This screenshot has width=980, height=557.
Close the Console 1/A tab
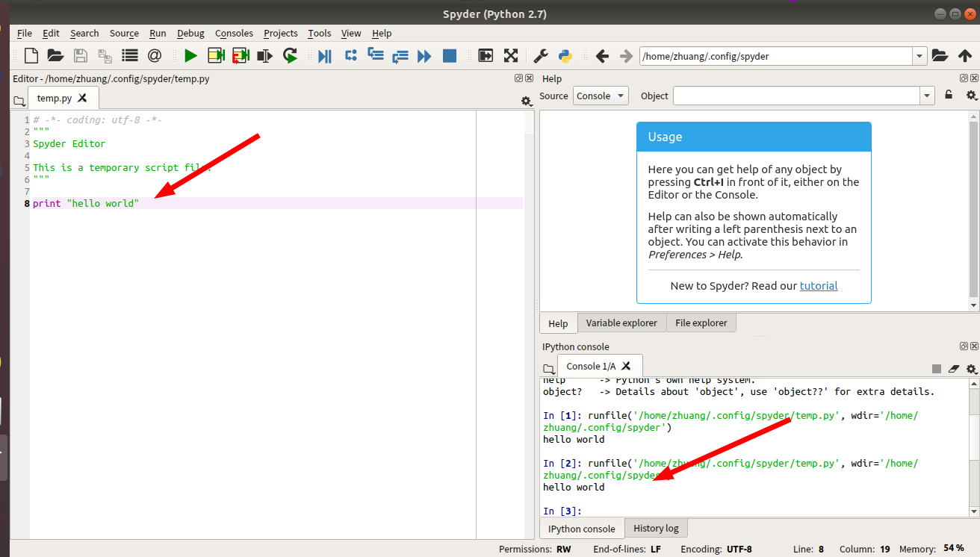pyautogui.click(x=627, y=366)
